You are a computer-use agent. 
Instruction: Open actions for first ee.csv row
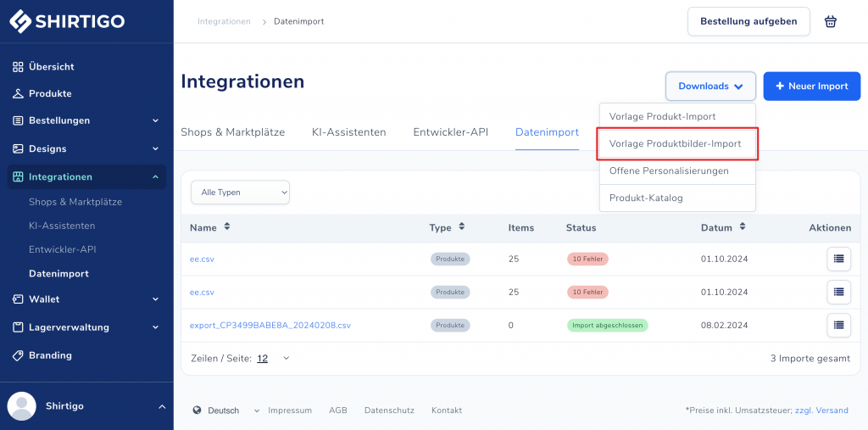point(838,259)
